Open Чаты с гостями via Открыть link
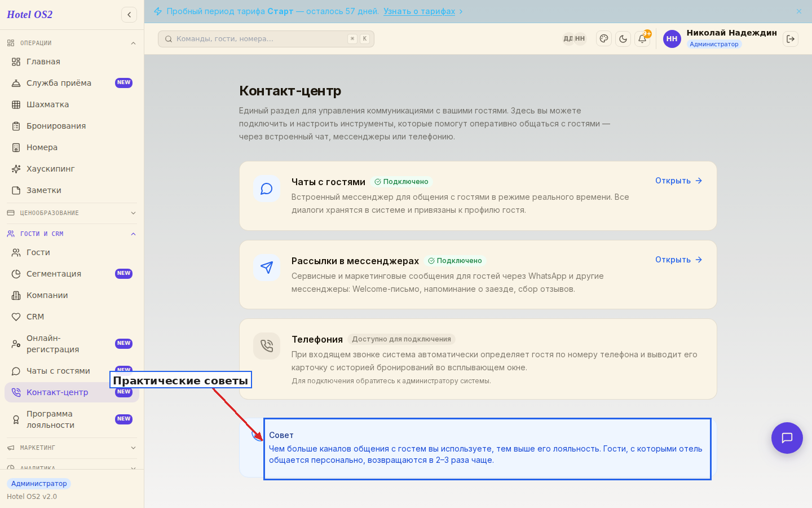This screenshot has height=508, width=812. tap(679, 181)
